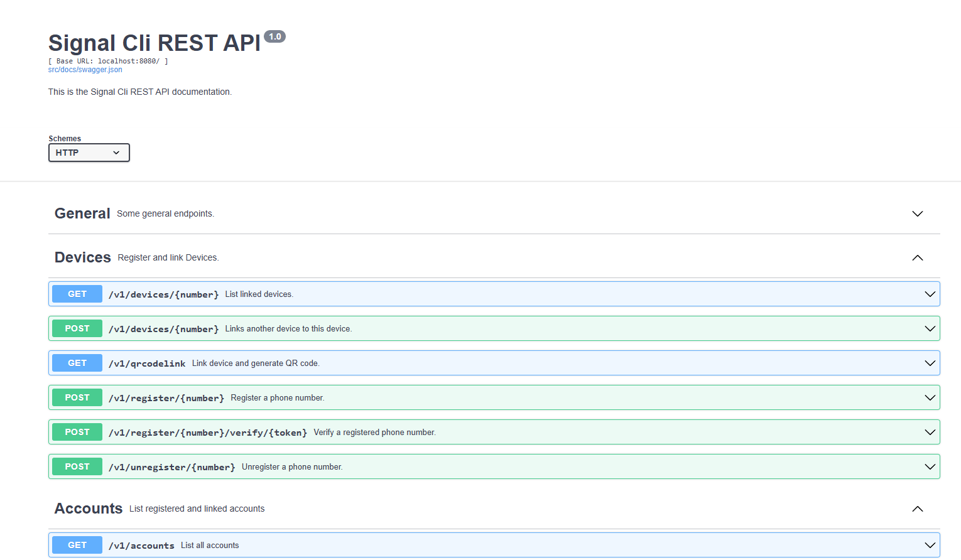The image size is (961, 560).
Task: Click the /v1/register/{number}/verify/{token} path
Action: click(208, 433)
